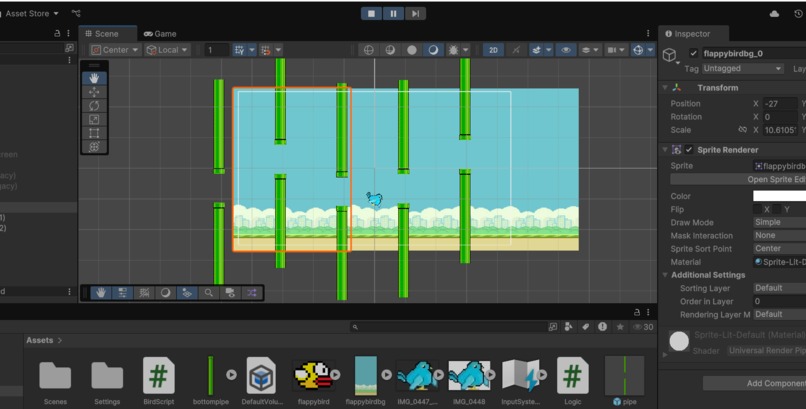Open the undo history icon at the top right
806x409 pixels.
pyautogui.click(x=798, y=14)
